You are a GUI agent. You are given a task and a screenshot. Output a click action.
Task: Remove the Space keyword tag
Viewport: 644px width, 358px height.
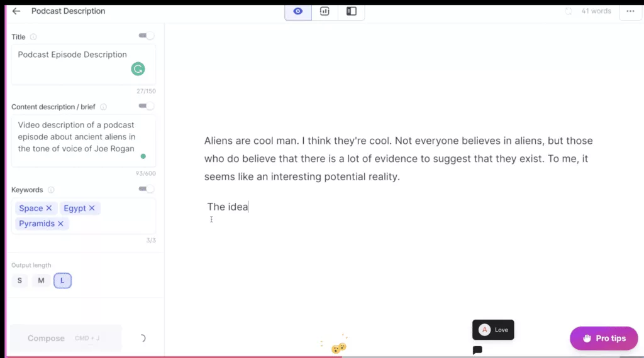pos(49,208)
